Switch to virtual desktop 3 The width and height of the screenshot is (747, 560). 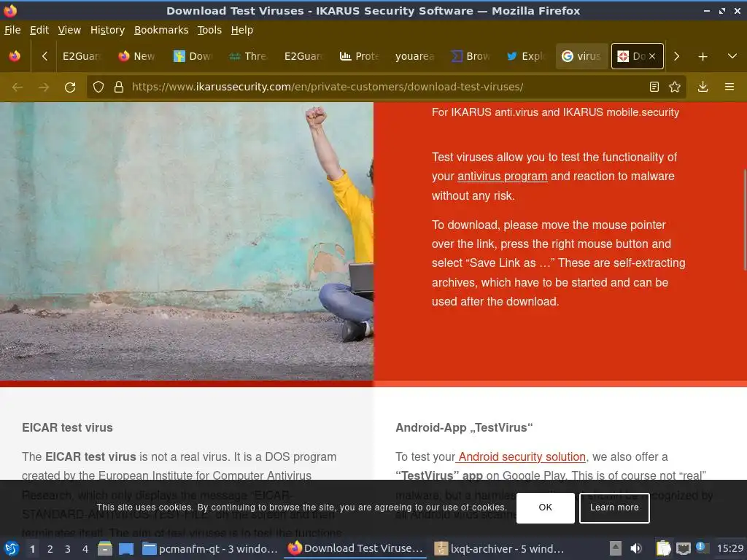tap(68, 549)
